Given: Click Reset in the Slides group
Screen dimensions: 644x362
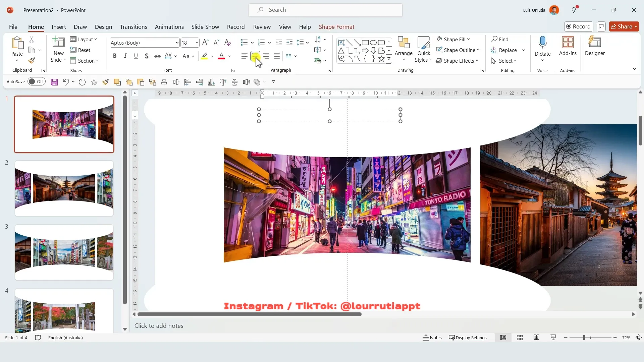Looking at the screenshot, I should pyautogui.click(x=80, y=50).
